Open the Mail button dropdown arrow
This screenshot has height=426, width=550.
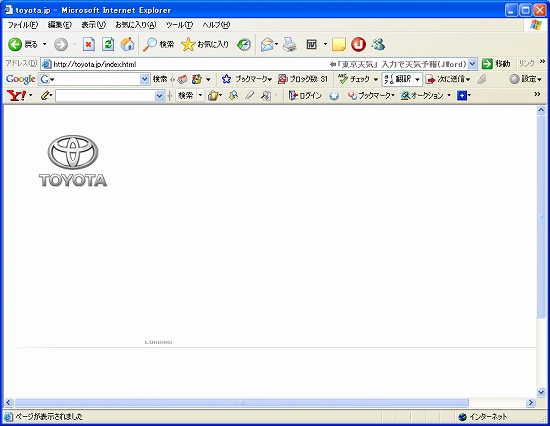click(x=276, y=44)
